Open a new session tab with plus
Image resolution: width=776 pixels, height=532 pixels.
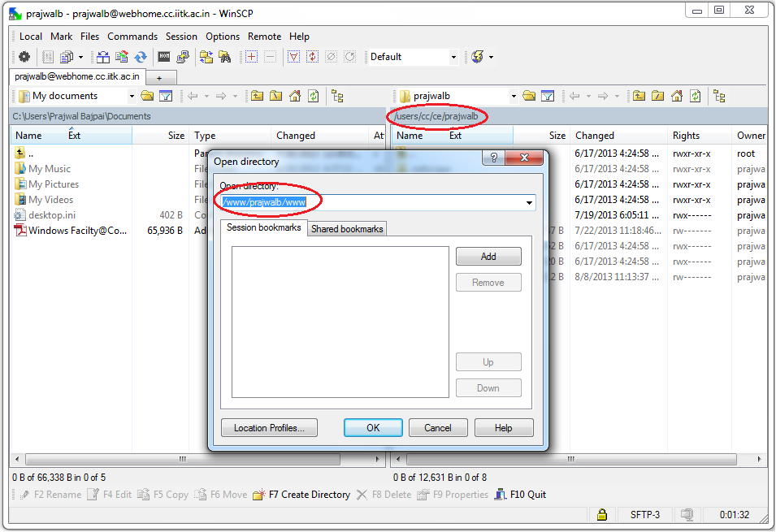coord(159,78)
